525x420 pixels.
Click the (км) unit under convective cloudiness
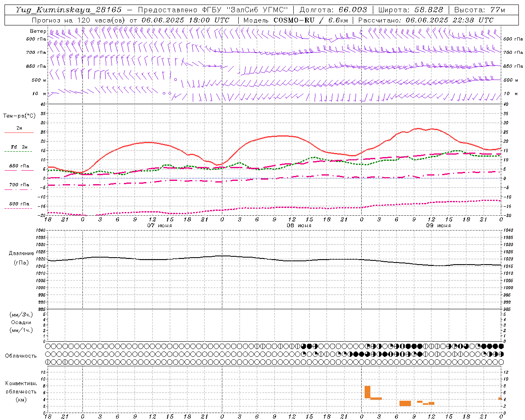click(21, 399)
